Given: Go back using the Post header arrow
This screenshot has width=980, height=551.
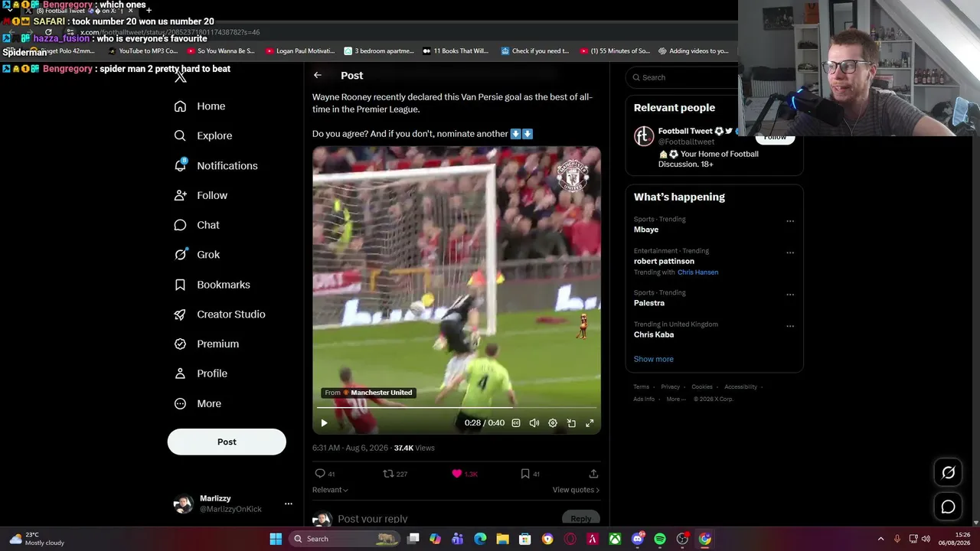Looking at the screenshot, I should (318, 75).
